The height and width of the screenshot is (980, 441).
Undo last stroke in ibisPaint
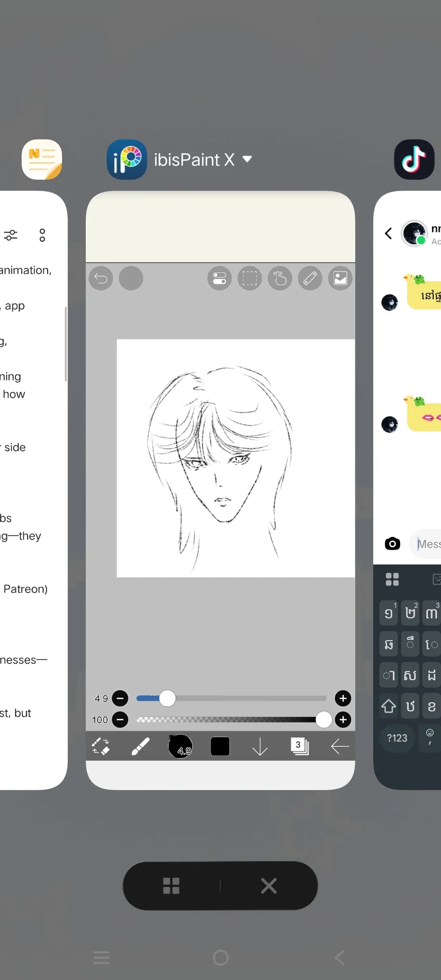[x=101, y=278]
